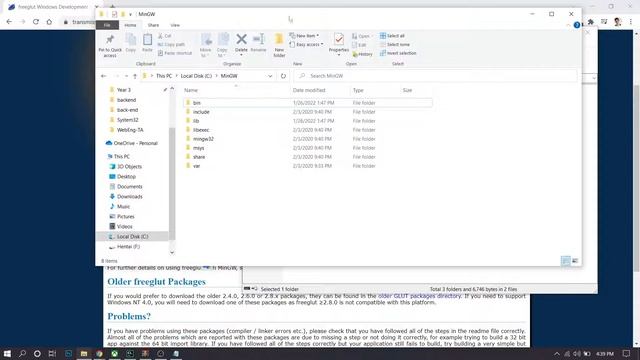Open taskbar search magnifier

coord(22,353)
